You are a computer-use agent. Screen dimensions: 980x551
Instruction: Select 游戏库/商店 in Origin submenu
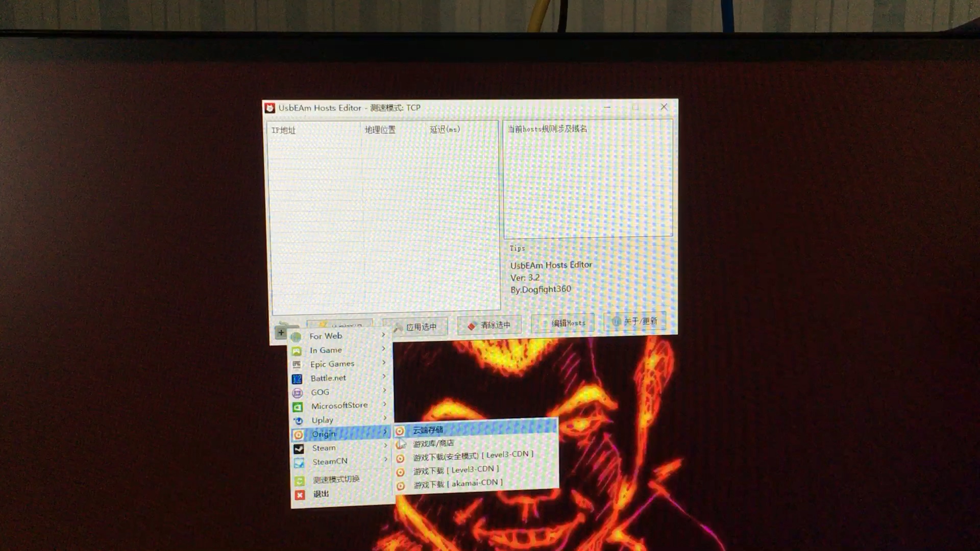[476, 443]
